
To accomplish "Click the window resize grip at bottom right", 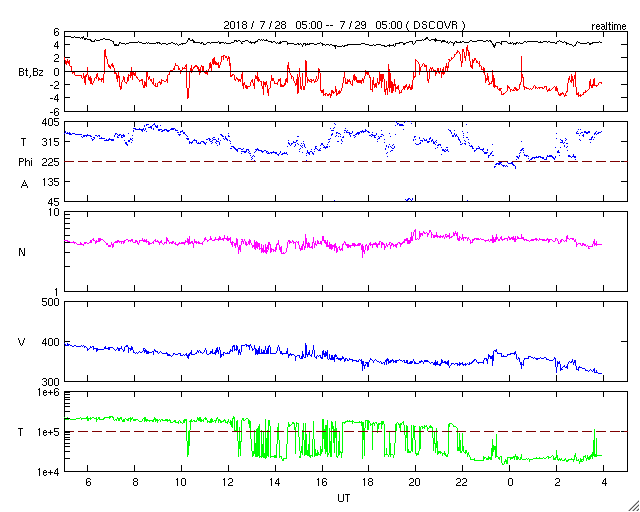I will coord(634,506).
